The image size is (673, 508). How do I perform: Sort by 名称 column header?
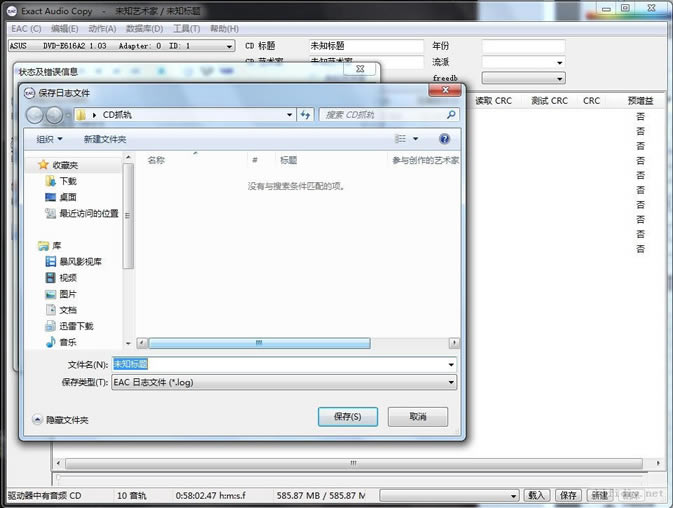[156, 160]
